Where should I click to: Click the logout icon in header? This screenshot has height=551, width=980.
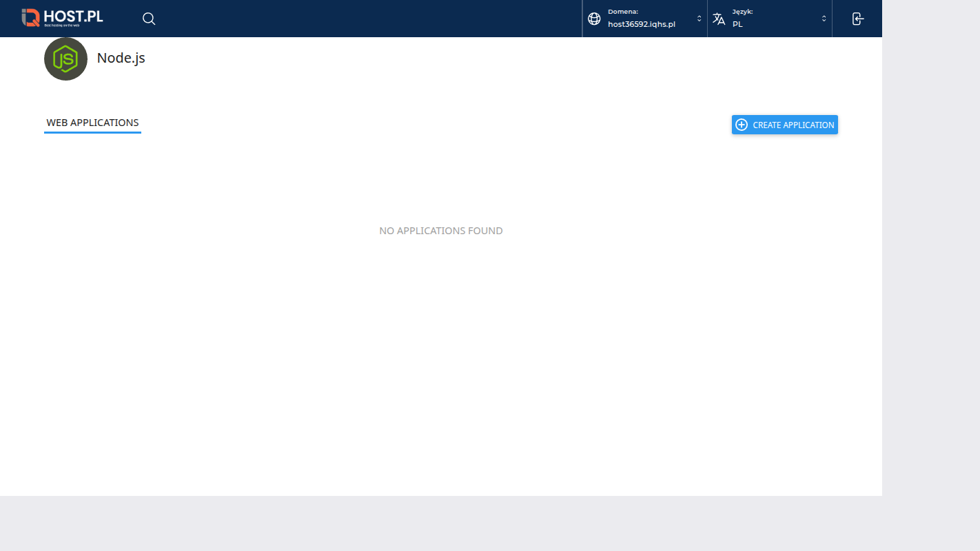coord(857,19)
